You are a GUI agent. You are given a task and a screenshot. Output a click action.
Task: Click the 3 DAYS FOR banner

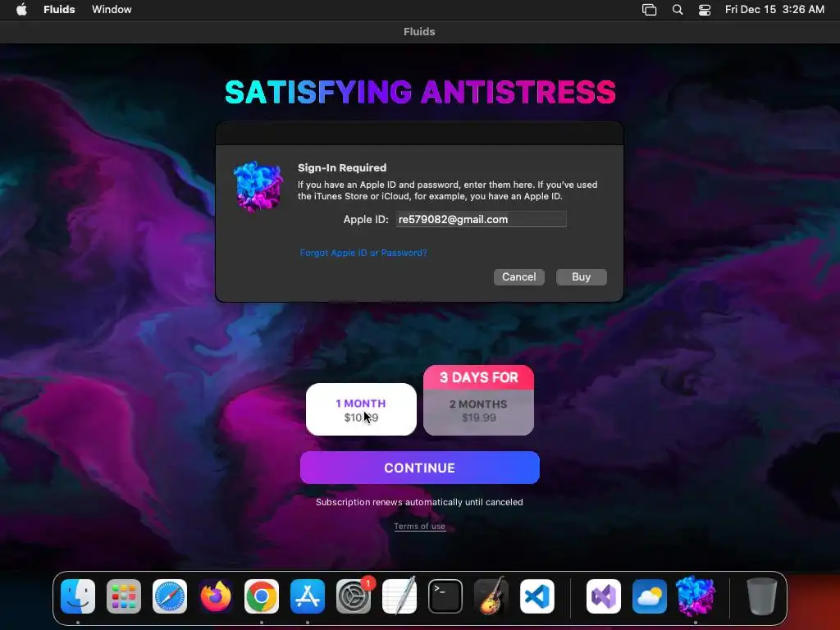(x=478, y=377)
